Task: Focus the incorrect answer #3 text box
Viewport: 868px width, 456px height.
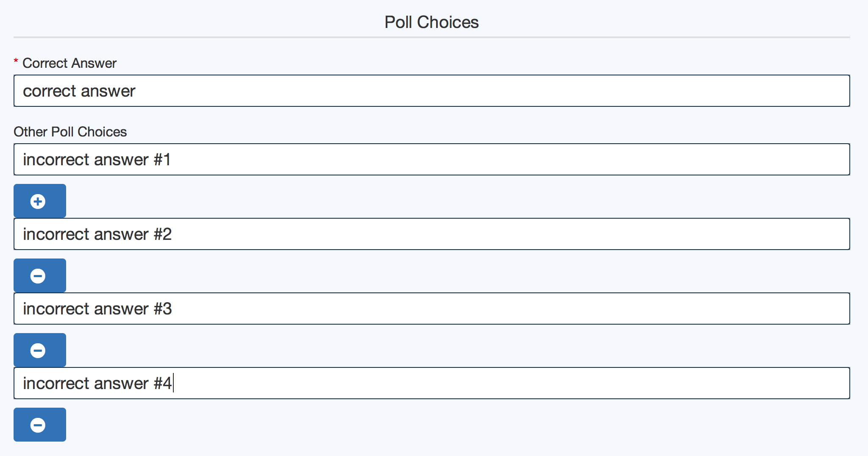Action: click(431, 309)
